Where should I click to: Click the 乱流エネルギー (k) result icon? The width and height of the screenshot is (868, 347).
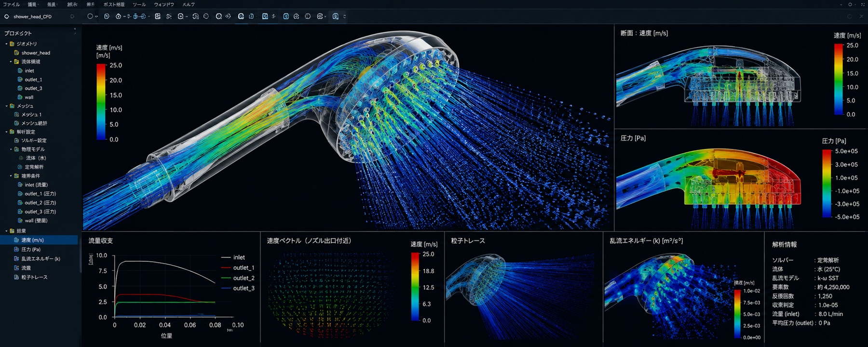17,258
